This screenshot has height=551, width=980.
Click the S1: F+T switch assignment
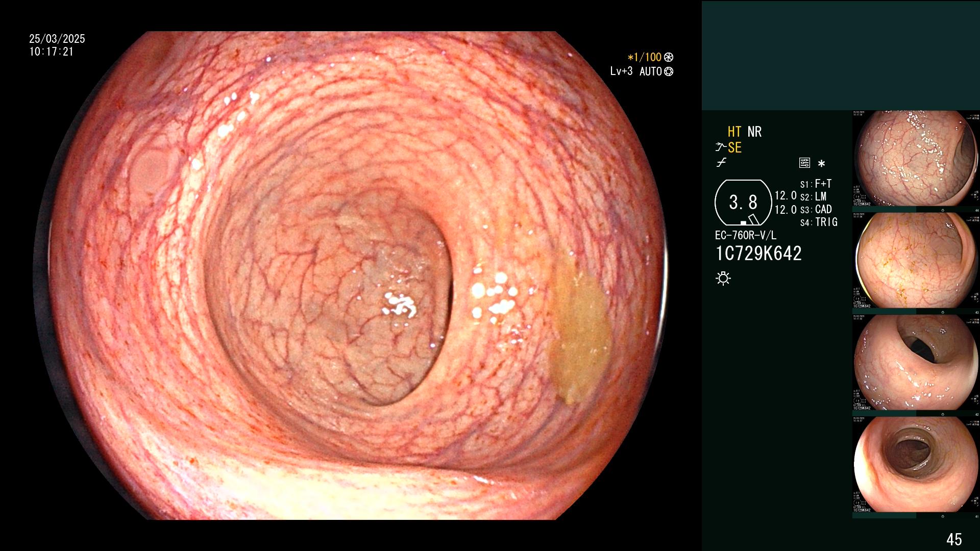(816, 184)
